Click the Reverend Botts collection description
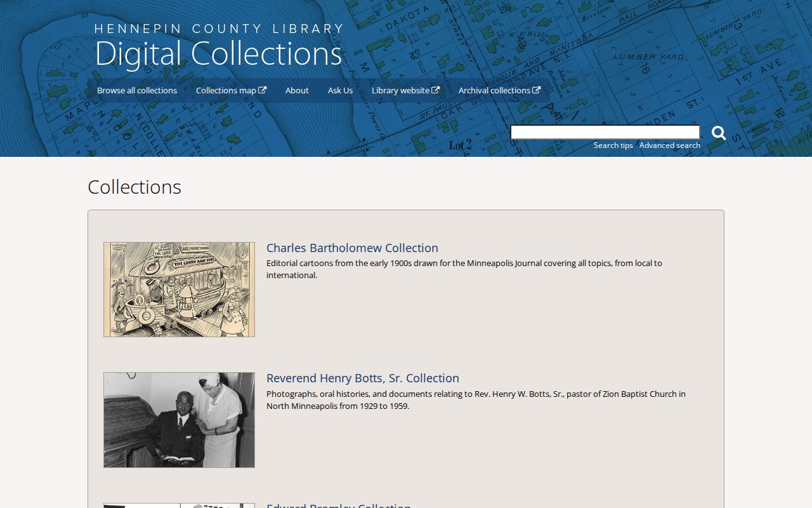 476,400
